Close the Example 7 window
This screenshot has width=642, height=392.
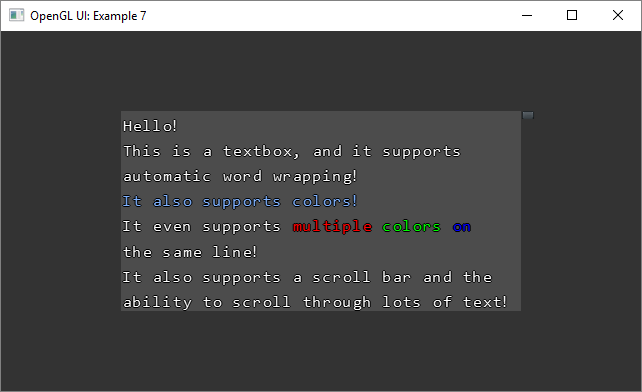coord(618,16)
